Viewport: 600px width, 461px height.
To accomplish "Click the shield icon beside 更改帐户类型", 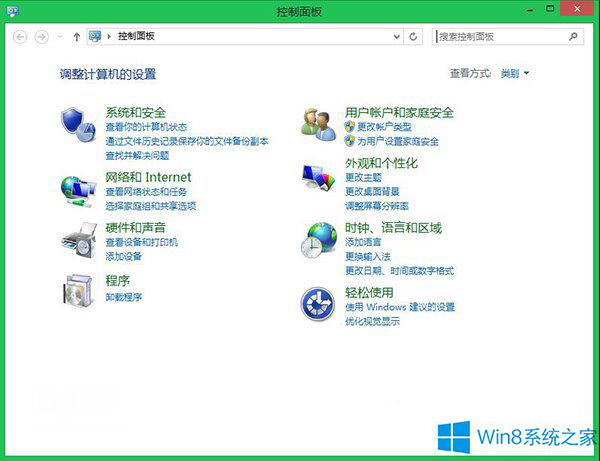I will [x=350, y=126].
